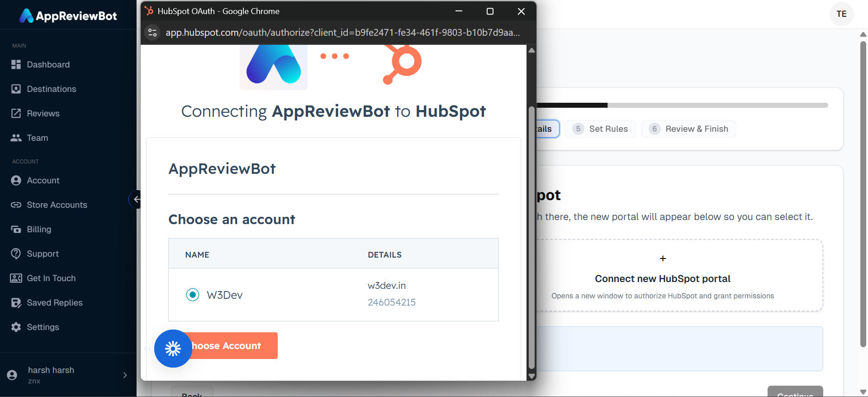
Task: Click the site info icon in address bar
Action: (x=152, y=33)
